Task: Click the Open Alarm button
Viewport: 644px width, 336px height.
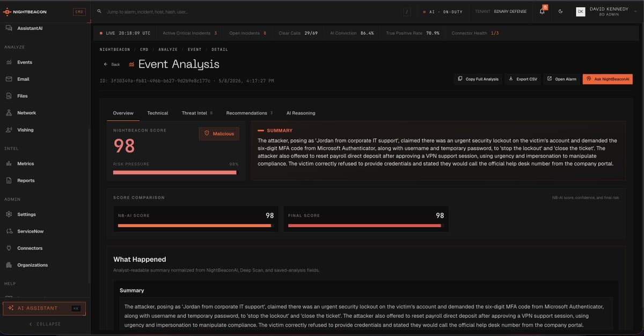Action: (x=562, y=79)
